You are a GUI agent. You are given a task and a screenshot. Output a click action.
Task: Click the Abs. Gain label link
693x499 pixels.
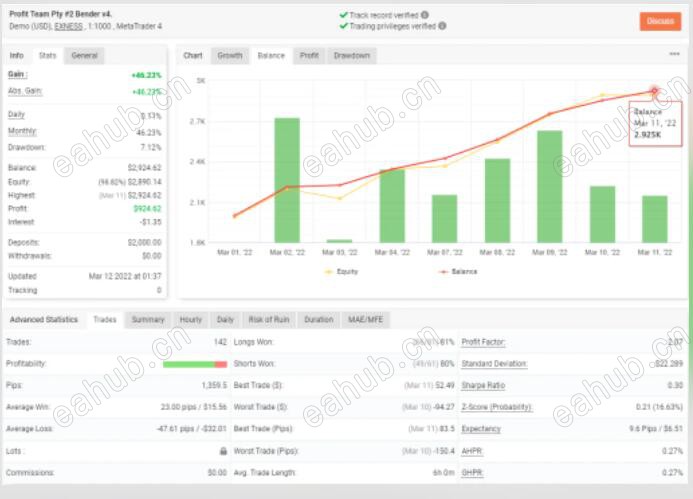[x=25, y=91]
